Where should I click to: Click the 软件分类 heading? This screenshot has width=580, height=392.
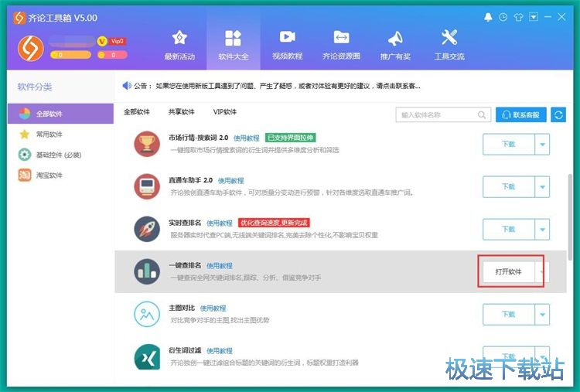pyautogui.click(x=34, y=87)
